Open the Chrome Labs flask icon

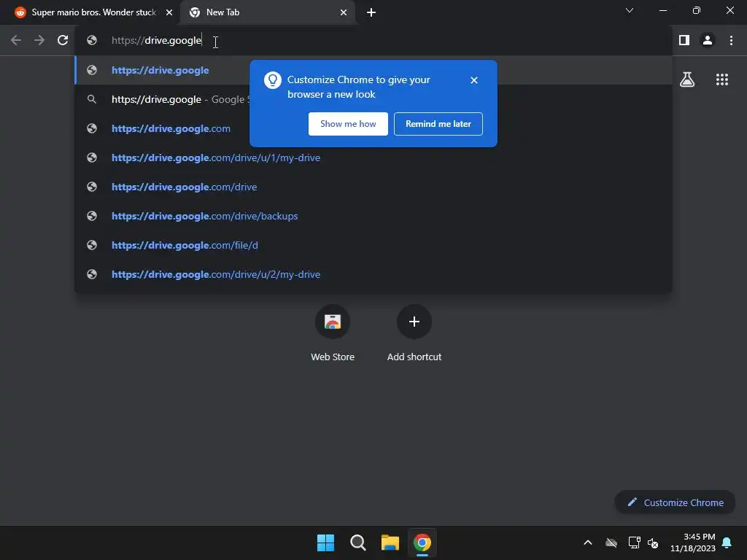coord(687,79)
